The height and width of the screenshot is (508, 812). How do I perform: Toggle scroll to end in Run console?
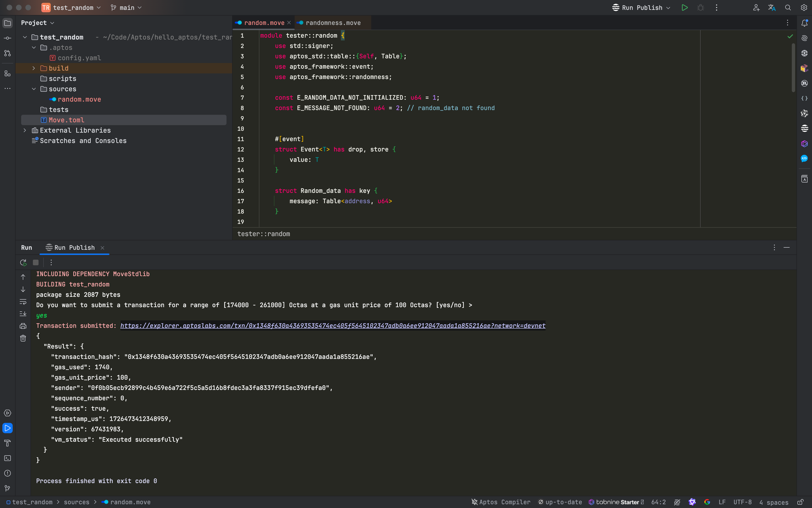(x=23, y=314)
